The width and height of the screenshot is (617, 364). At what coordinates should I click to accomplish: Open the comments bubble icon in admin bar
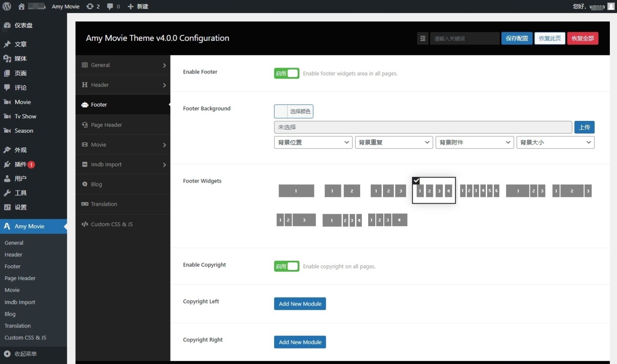coord(110,6)
